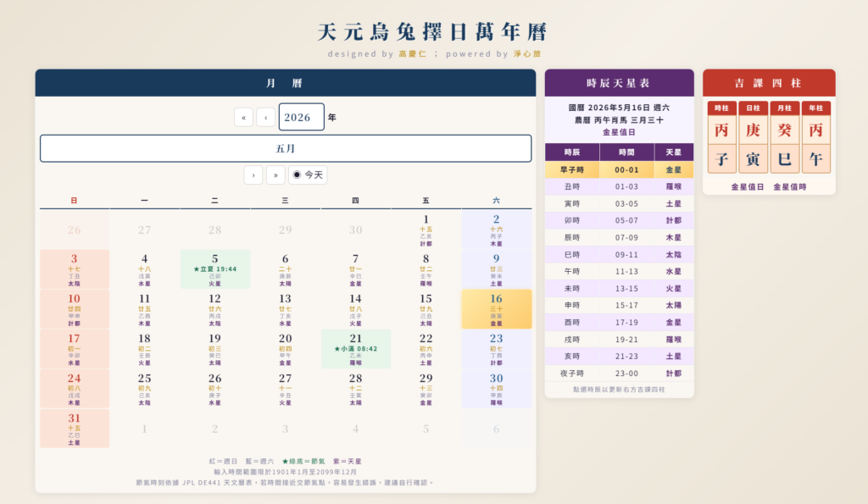The height and width of the screenshot is (504, 868).
Task: Jump to today with the 今天 button
Action: tap(308, 174)
